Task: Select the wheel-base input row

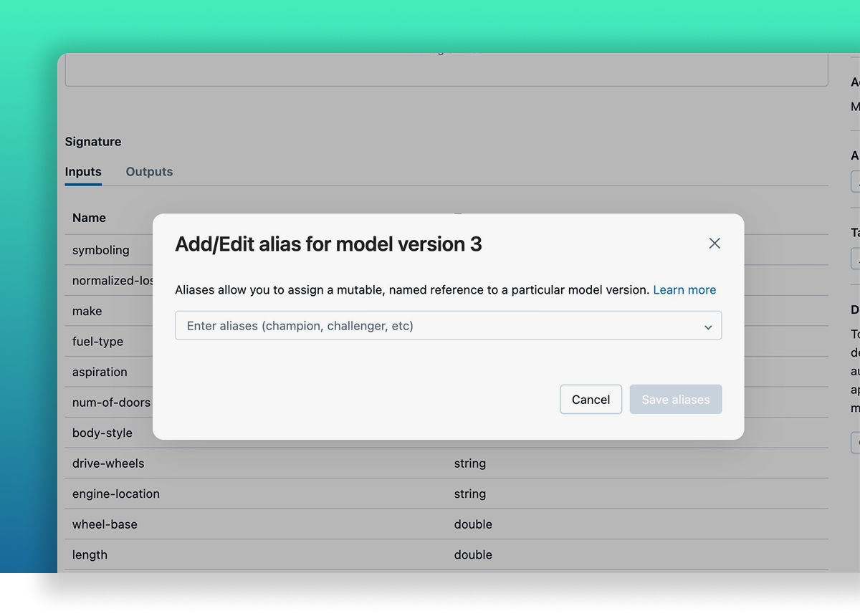Action: 105,524
